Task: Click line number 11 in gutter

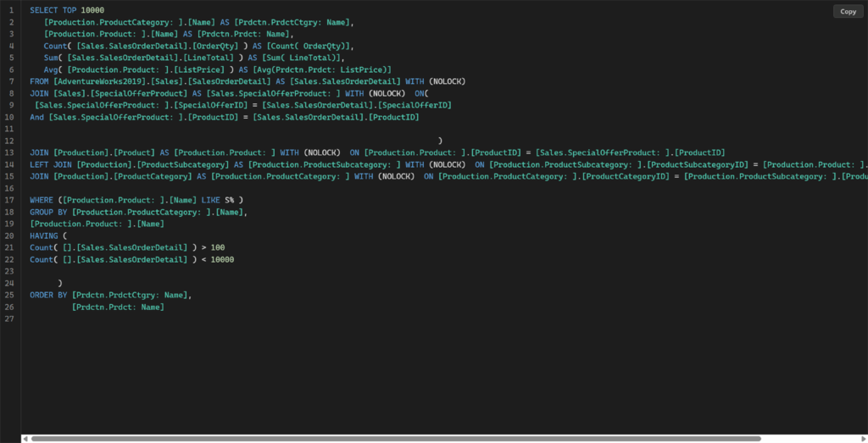Action: (x=8, y=129)
